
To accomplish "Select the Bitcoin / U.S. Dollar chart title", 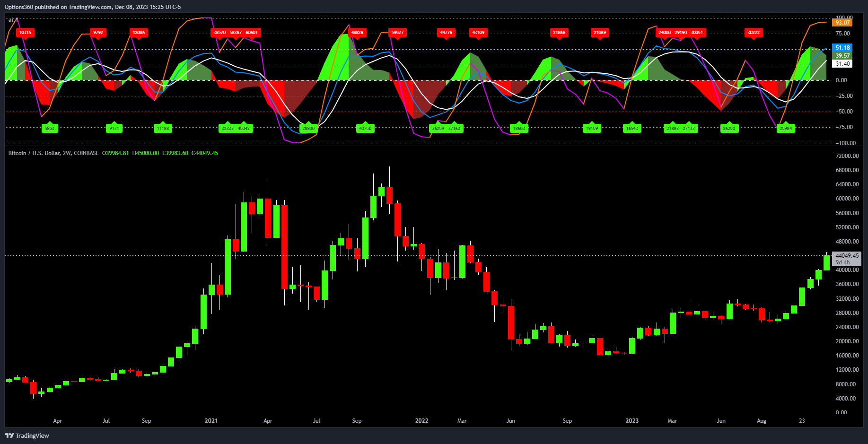I will tap(53, 153).
